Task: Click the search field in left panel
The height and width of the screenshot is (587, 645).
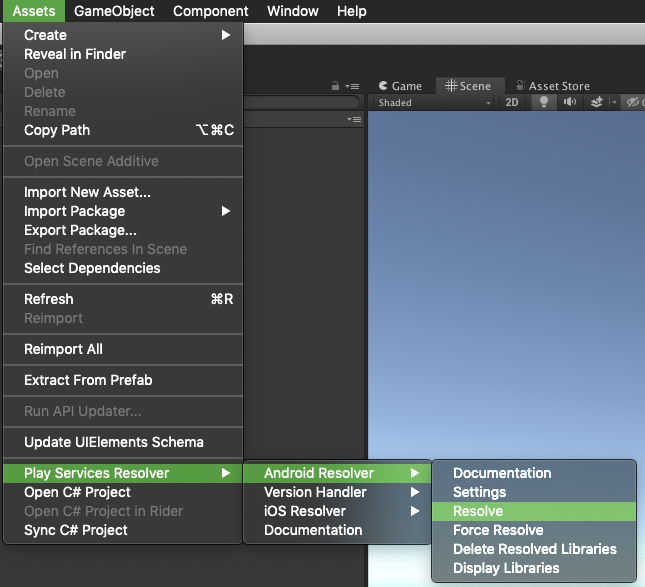Action: coord(301,102)
